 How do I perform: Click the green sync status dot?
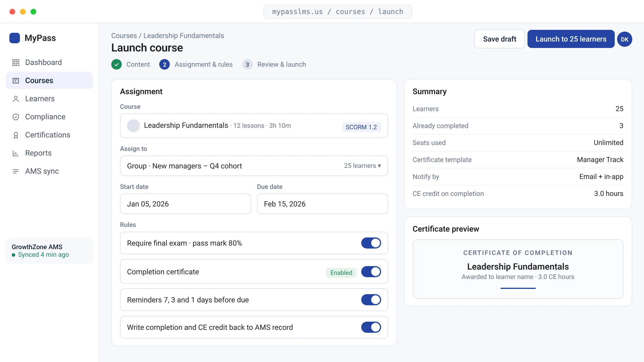(x=13, y=255)
